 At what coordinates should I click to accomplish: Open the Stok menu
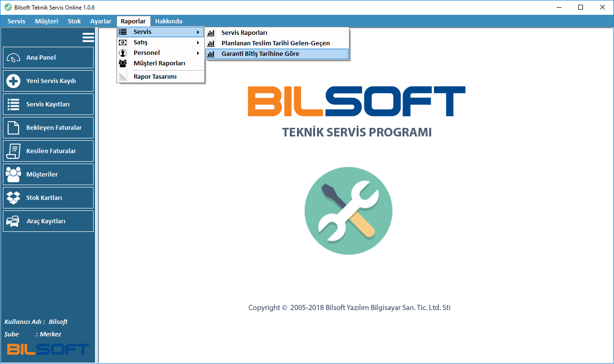point(74,21)
